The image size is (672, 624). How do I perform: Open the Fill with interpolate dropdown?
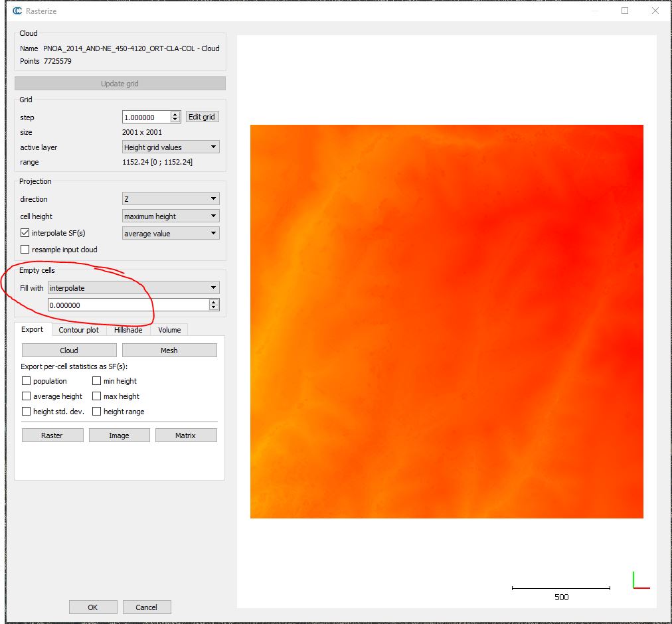tap(133, 288)
